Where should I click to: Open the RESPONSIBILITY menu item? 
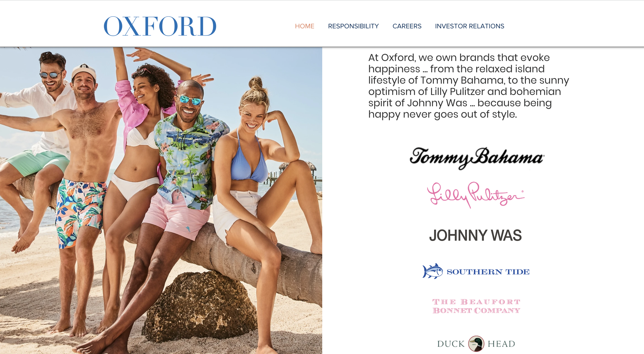(x=353, y=26)
